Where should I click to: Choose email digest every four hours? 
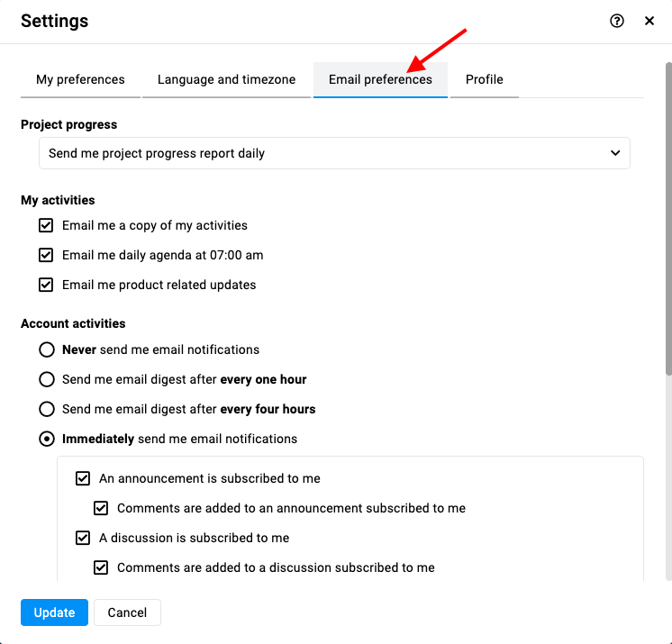click(47, 409)
